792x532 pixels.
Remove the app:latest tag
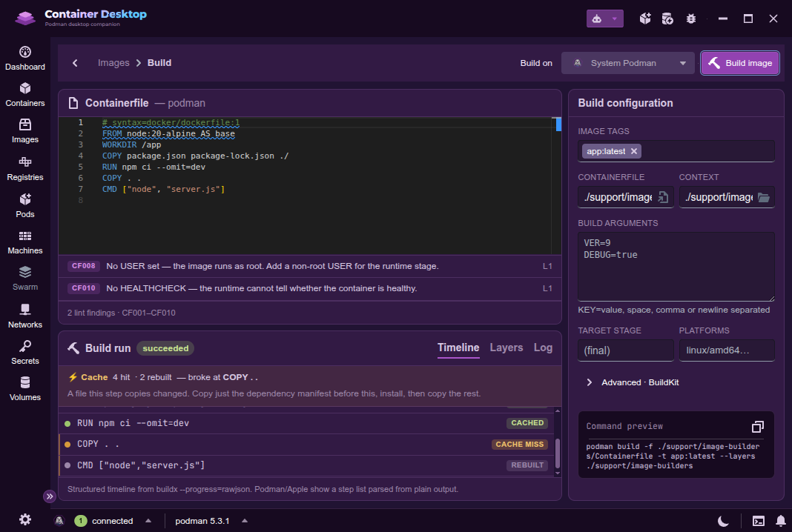(x=634, y=151)
